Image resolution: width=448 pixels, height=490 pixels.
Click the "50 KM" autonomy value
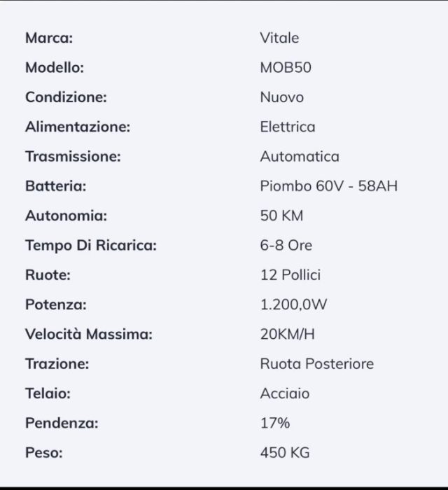(281, 216)
